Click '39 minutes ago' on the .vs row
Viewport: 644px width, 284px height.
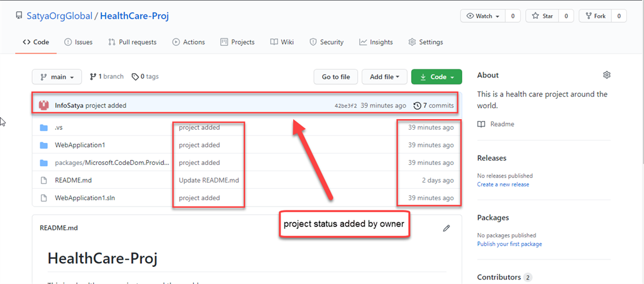coord(431,127)
